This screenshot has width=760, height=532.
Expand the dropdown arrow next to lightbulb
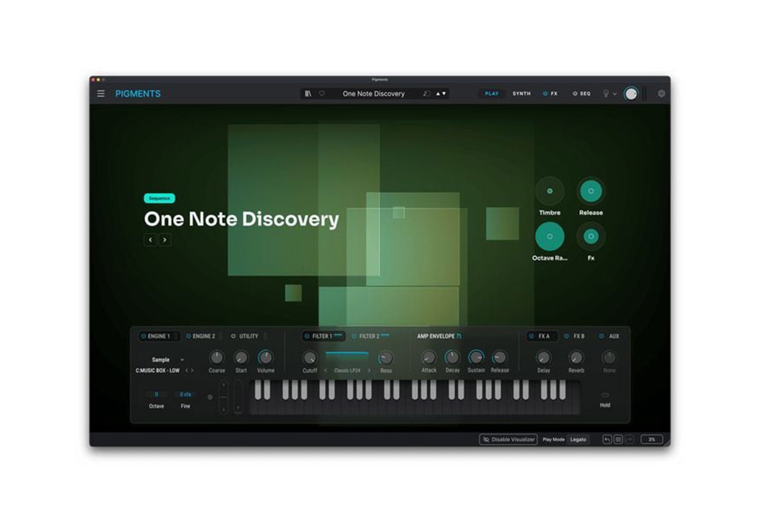pyautogui.click(x=615, y=94)
